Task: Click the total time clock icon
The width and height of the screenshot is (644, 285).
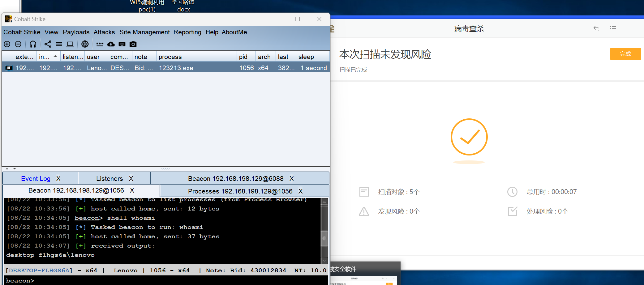Action: pyautogui.click(x=513, y=192)
